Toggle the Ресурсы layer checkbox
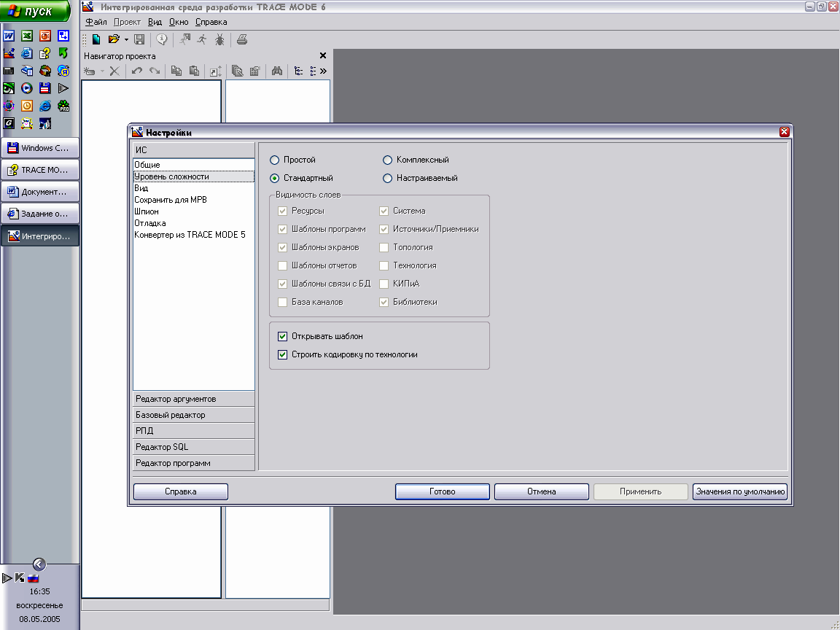The image size is (840, 630). (282, 211)
